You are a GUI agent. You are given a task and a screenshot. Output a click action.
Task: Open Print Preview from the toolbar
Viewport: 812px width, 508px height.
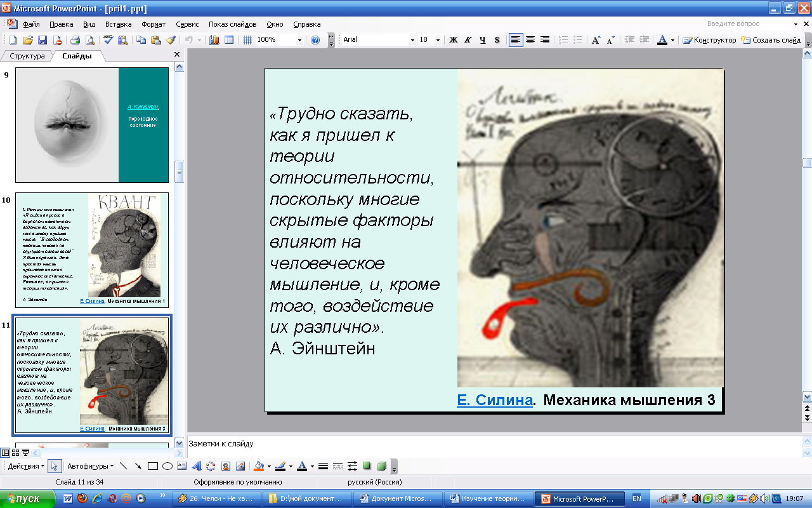pyautogui.click(x=90, y=40)
